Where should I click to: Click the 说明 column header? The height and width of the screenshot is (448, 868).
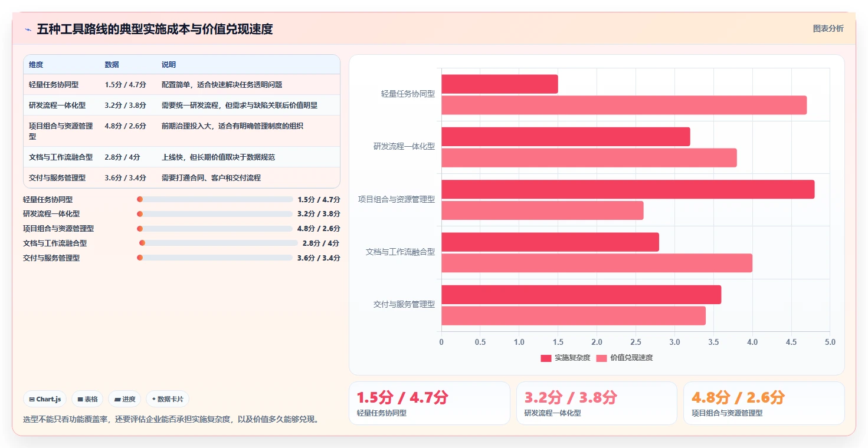point(169,65)
